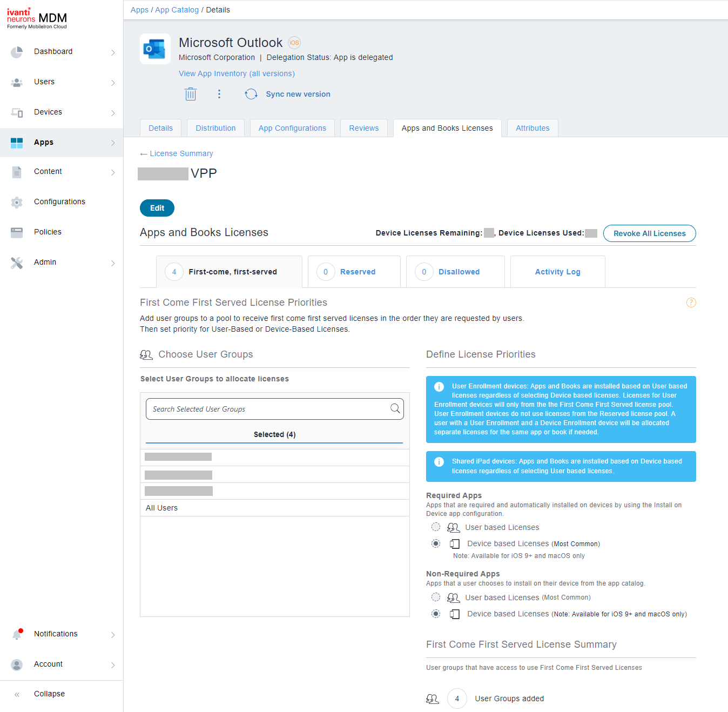Click the Sync new version control
Viewport: 728px width, 712px height.
pos(298,93)
